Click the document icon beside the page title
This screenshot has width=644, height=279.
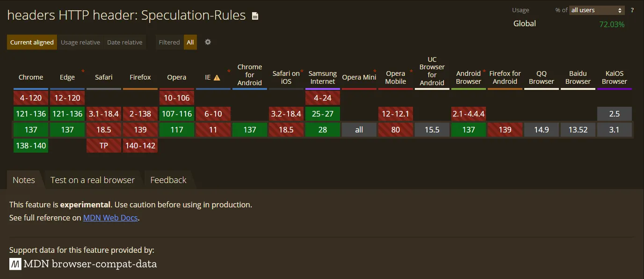255,15
